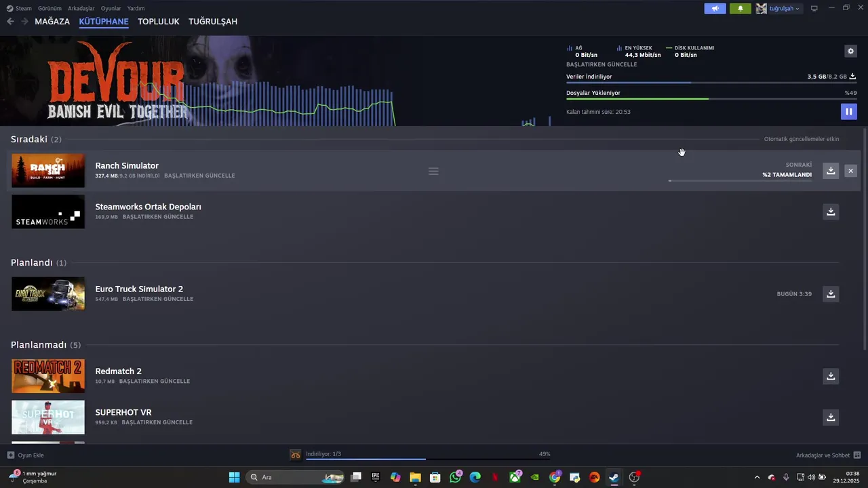Open the Euro Truck Simulator 2 thumbnail
Screen dimensions: 868x488
48,293
